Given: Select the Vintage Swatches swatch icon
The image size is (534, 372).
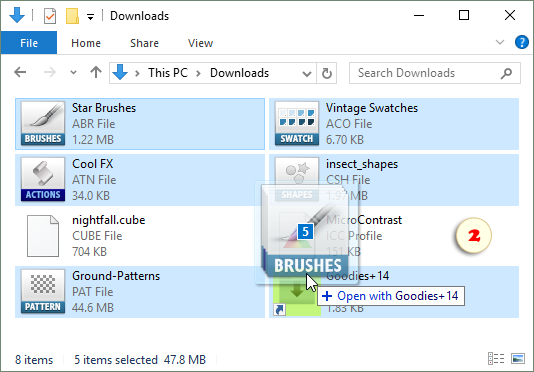Looking at the screenshot, I should point(297,124).
